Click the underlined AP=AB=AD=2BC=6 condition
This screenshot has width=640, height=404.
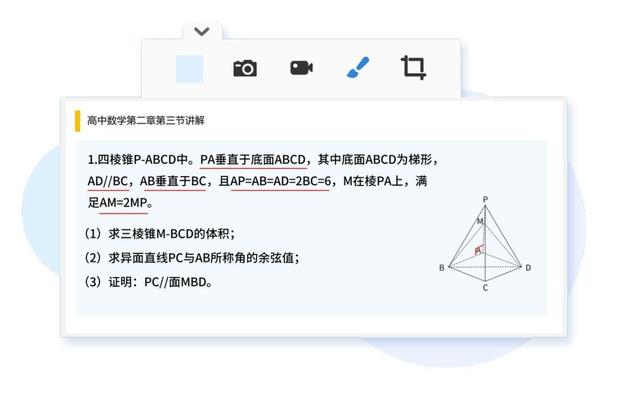[280, 181]
